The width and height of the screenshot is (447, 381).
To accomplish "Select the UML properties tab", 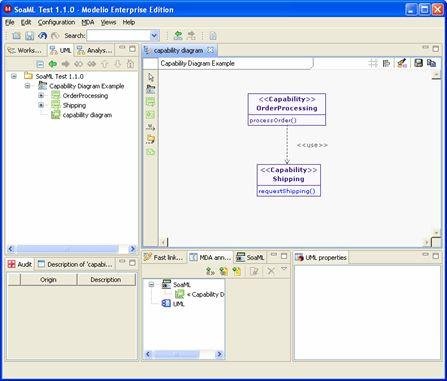I will coord(321,257).
